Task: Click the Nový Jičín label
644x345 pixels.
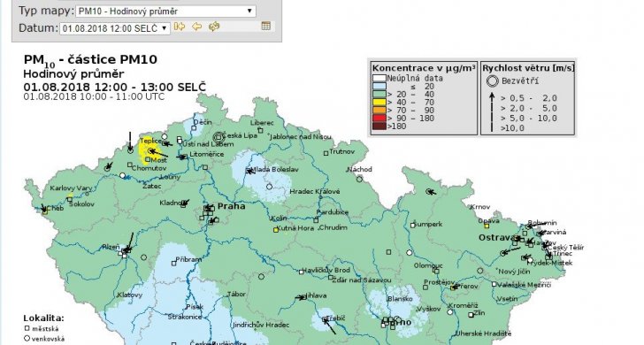Action: (514, 272)
